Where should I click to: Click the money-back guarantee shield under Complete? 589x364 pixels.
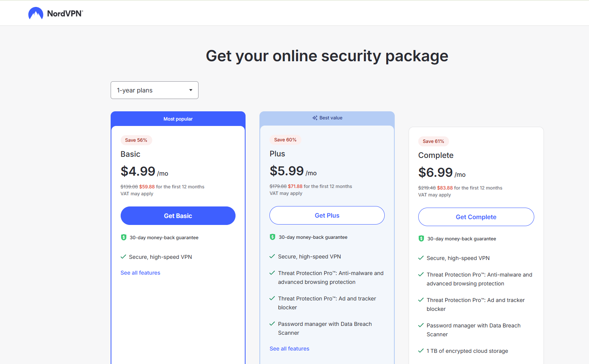pos(421,238)
